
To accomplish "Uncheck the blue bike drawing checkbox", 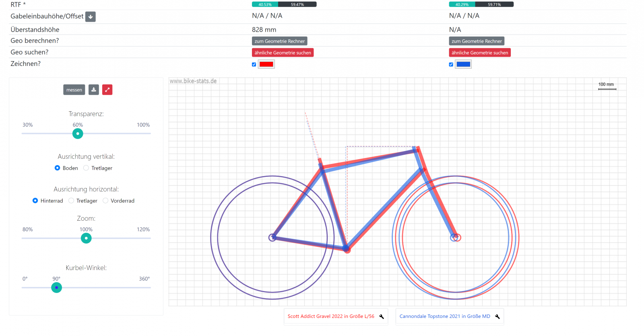I will [451, 64].
